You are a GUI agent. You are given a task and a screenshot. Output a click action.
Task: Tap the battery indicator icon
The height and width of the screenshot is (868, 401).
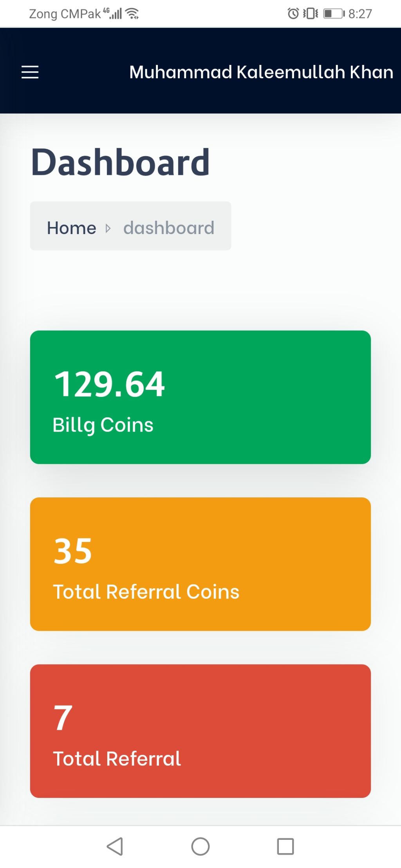334,14
